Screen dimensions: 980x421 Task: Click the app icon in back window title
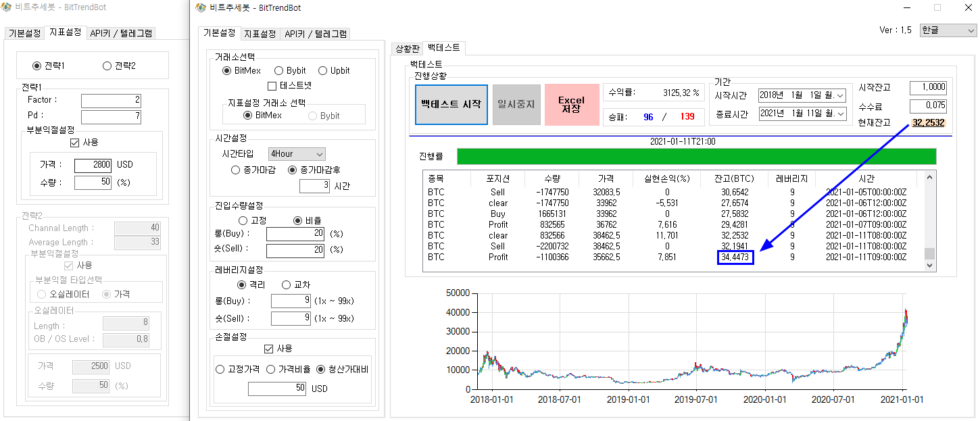6,8
